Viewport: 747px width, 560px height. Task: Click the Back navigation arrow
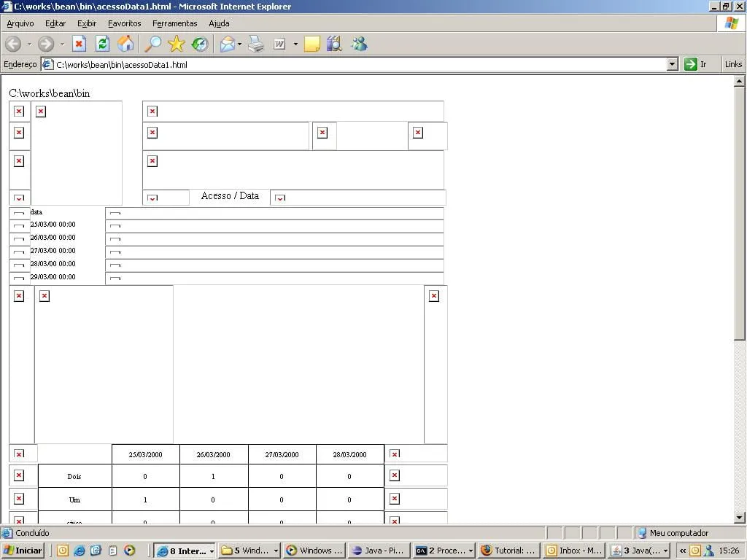point(13,44)
